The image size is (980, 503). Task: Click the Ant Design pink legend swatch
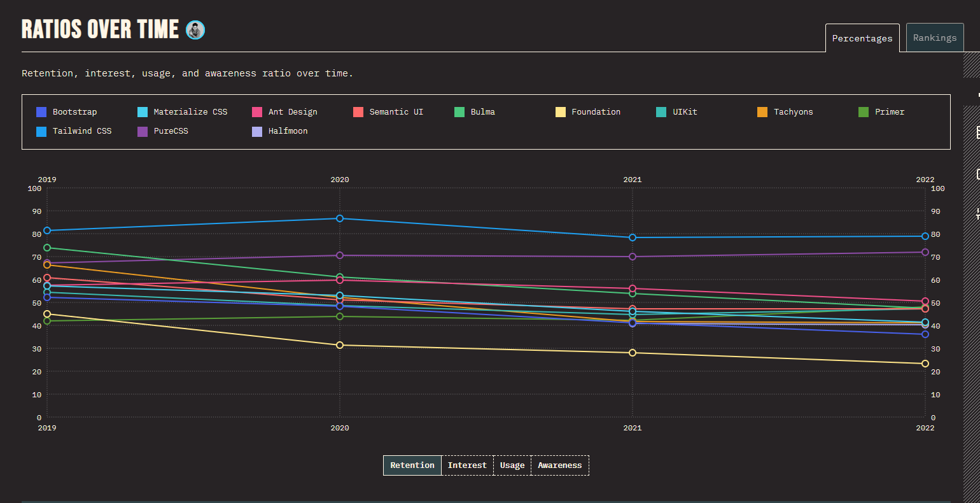[258, 112]
